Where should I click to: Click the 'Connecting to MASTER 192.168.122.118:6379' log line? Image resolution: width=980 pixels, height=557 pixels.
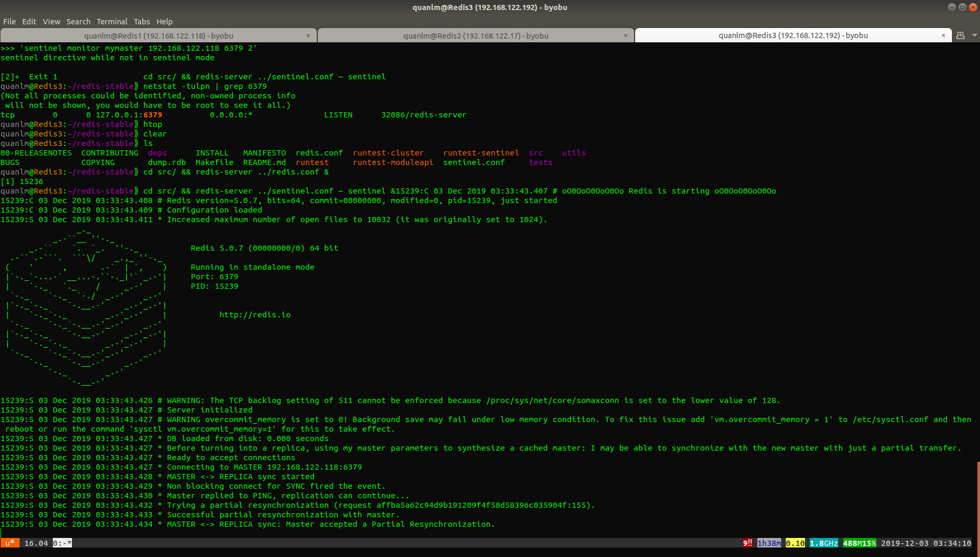pyautogui.click(x=181, y=467)
